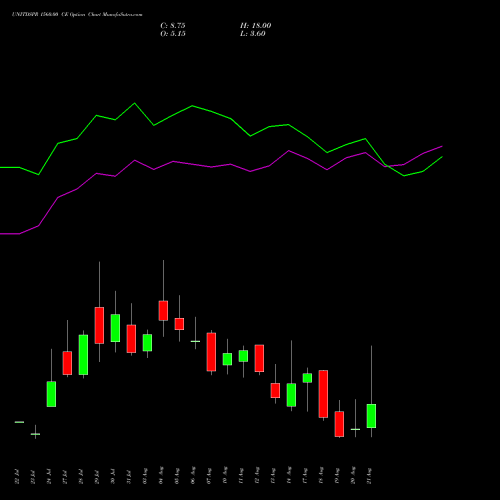Viewport: 500px width, 500px height.
Task: Select the low value L: 3.60
Action: pyautogui.click(x=253, y=34)
